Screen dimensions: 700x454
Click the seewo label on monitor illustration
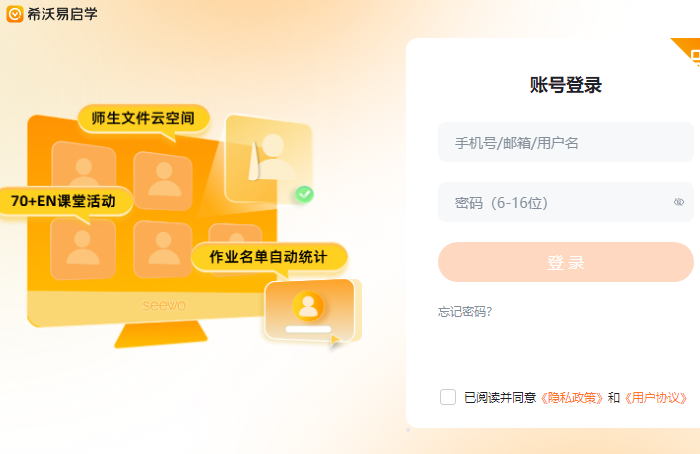[164, 305]
